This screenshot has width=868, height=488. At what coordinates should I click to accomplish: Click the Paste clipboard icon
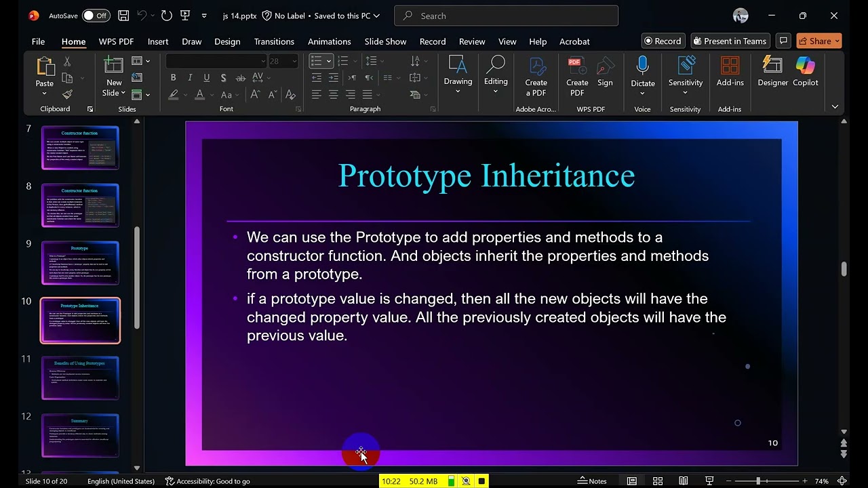point(45,66)
